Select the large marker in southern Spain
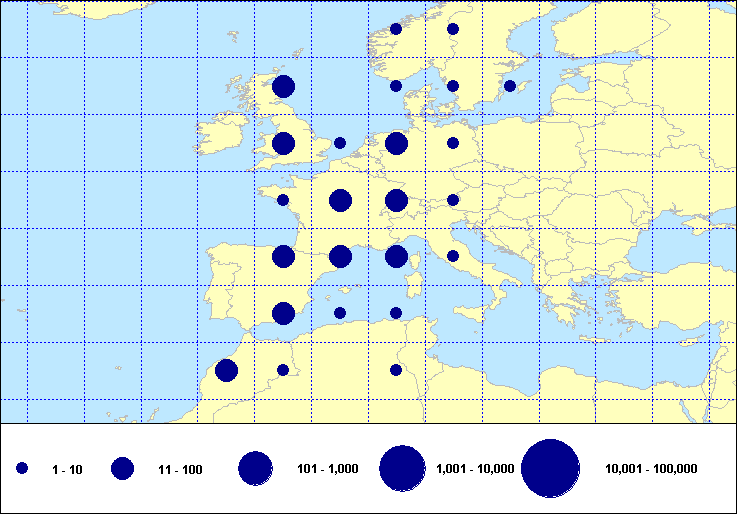Image resolution: width=737 pixels, height=514 pixels. click(283, 314)
